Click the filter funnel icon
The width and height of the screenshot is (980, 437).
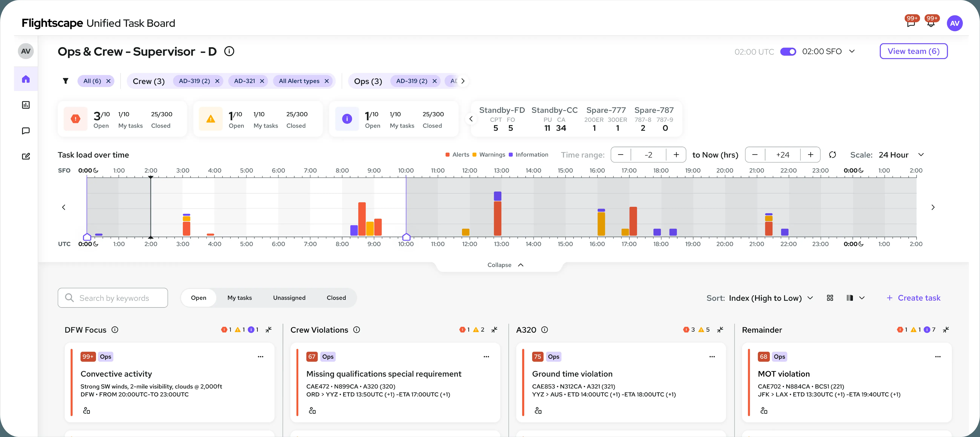(x=65, y=81)
